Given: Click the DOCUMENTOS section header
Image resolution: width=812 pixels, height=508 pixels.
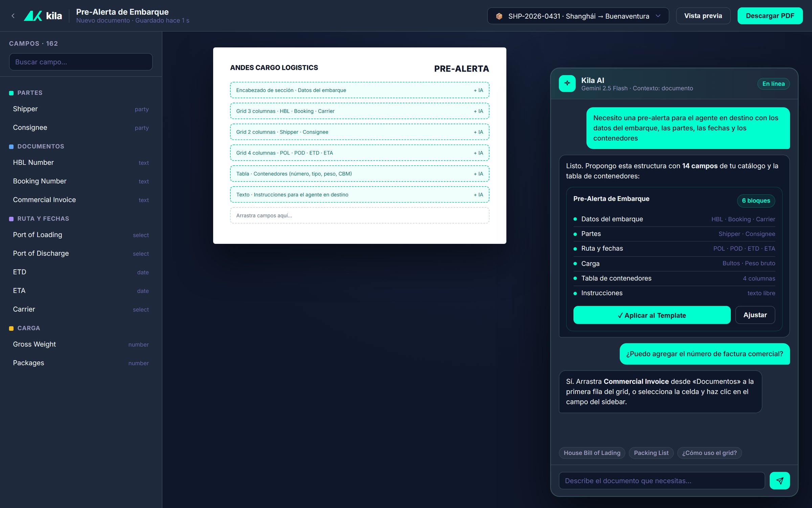Looking at the screenshot, I should pyautogui.click(x=41, y=146).
